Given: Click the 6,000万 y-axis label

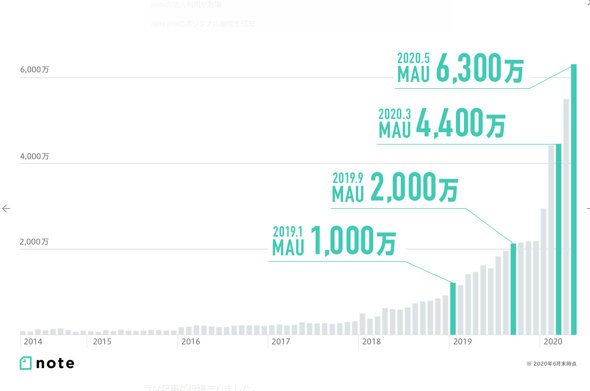Looking at the screenshot, I should [34, 70].
